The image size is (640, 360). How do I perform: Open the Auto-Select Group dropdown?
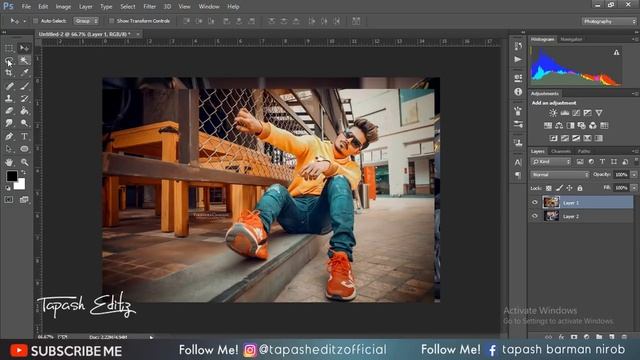coord(86,21)
